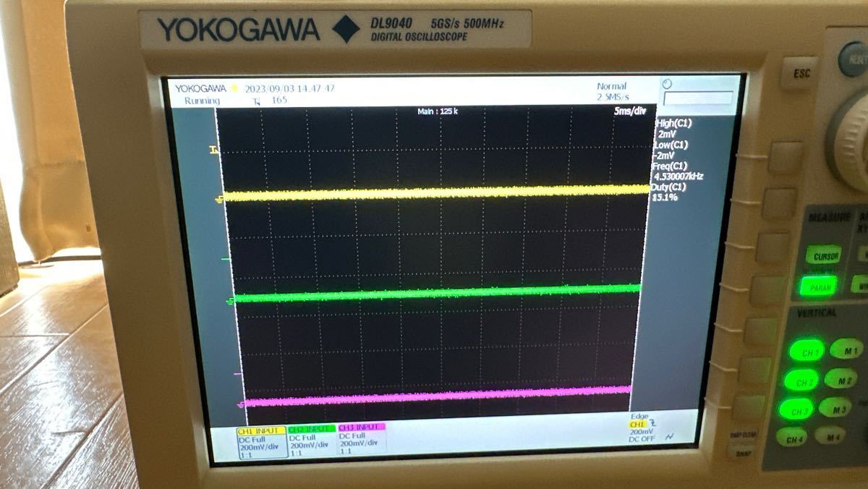Toggle the CH 1 vertical channel button

807,352
